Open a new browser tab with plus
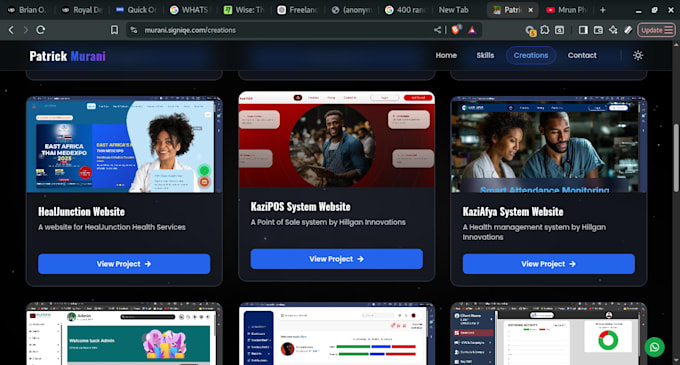 point(603,10)
